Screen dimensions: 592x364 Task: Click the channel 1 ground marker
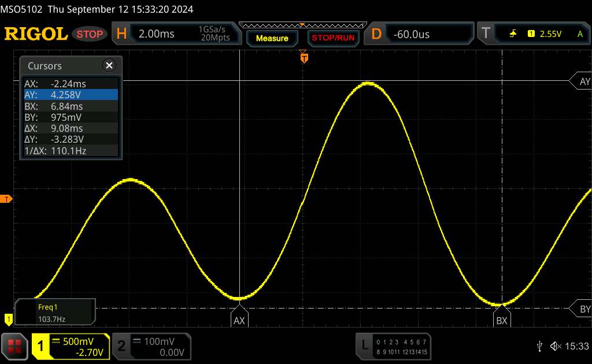8,318
